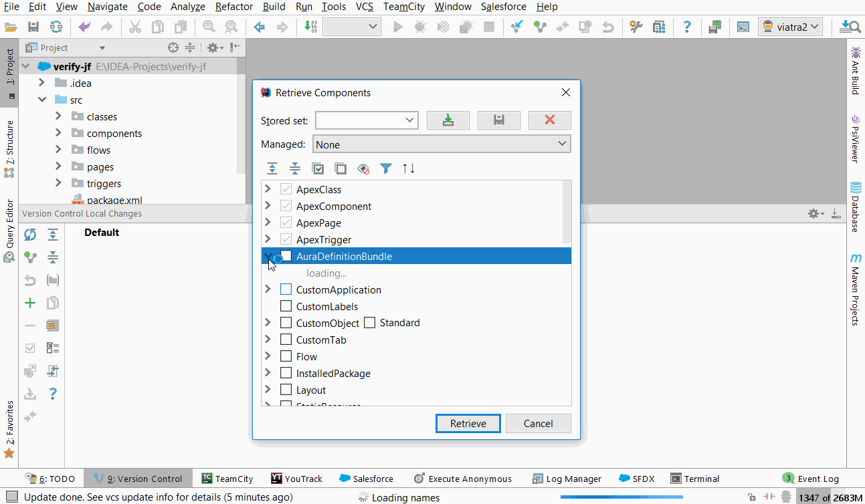Click the terminal console icon in toolbar

pos(743,27)
